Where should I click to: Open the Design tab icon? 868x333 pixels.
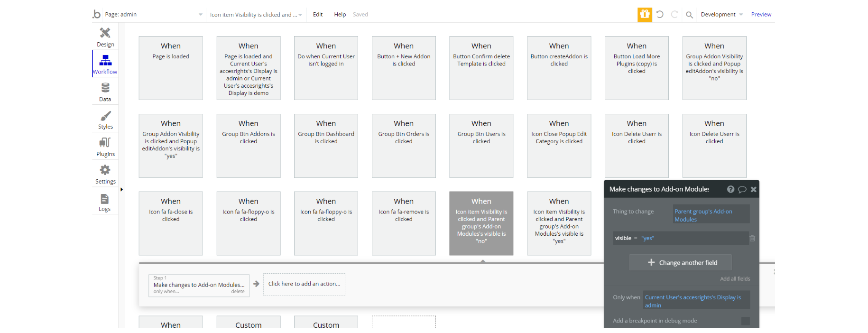click(105, 33)
